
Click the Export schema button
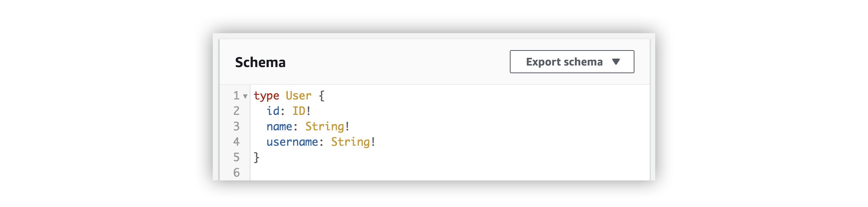click(564, 62)
